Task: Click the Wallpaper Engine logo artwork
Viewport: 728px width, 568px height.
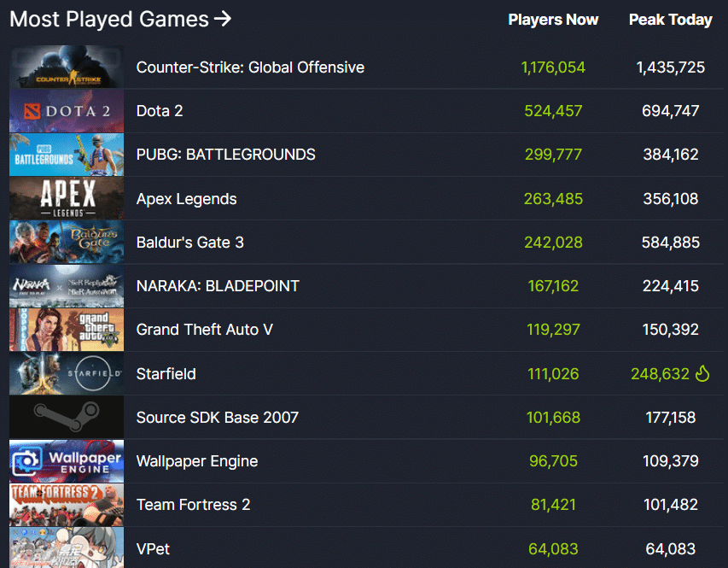Action: pyautogui.click(x=66, y=460)
